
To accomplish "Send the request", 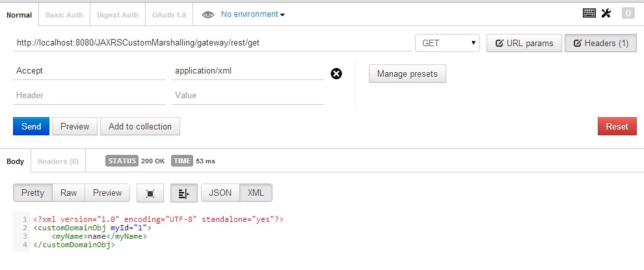I will 31,126.
